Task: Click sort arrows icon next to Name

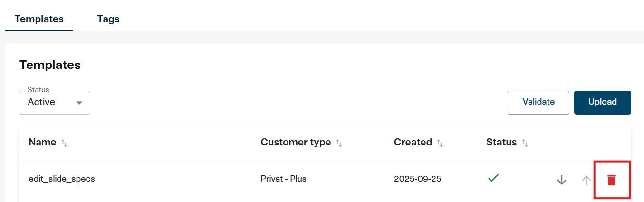Action: [x=65, y=143]
